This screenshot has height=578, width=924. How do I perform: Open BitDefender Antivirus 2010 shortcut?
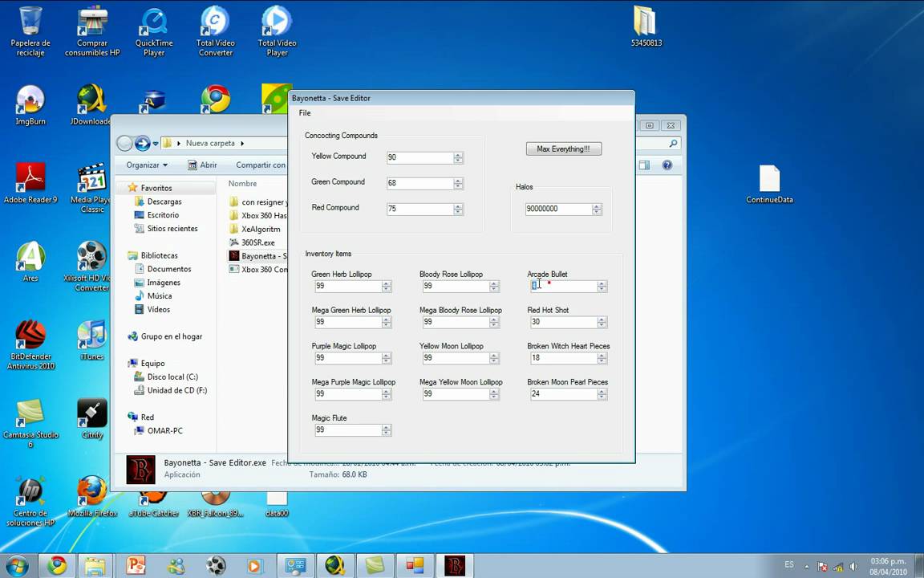pos(30,345)
